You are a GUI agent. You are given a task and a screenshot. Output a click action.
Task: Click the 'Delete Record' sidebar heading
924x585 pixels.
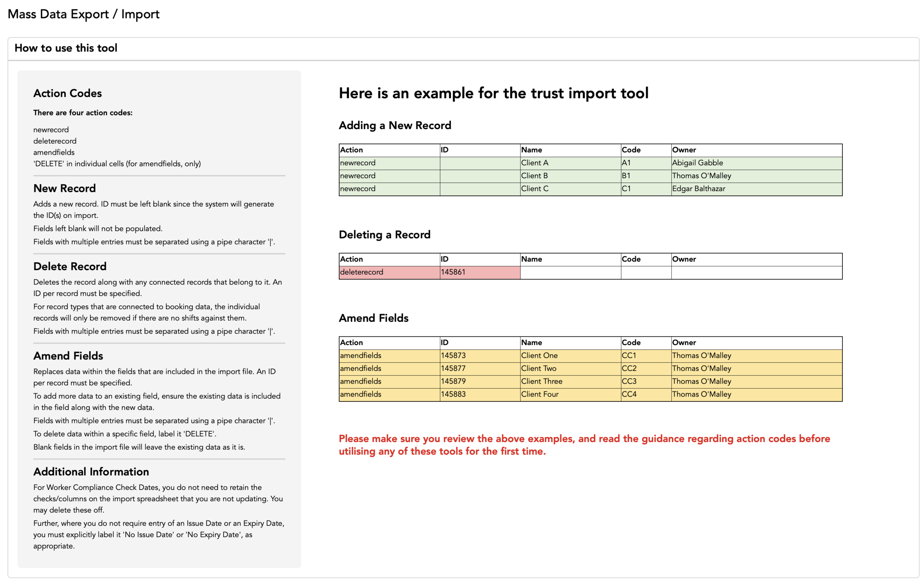click(x=70, y=266)
